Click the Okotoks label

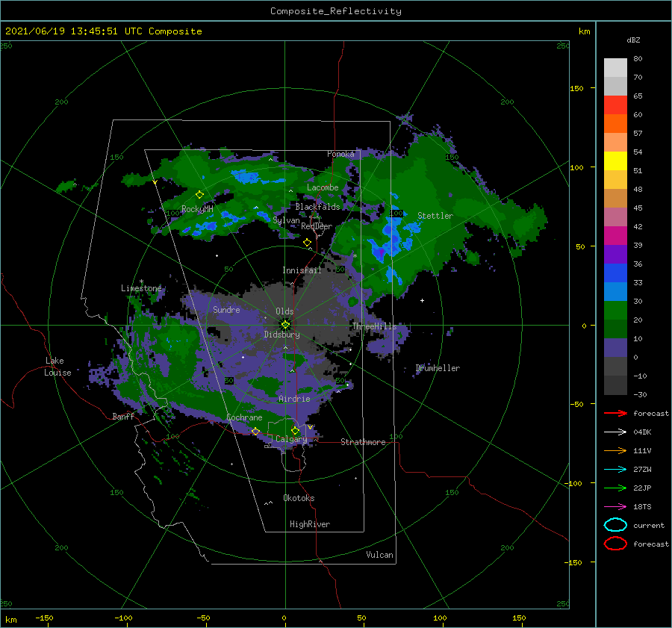(x=299, y=498)
